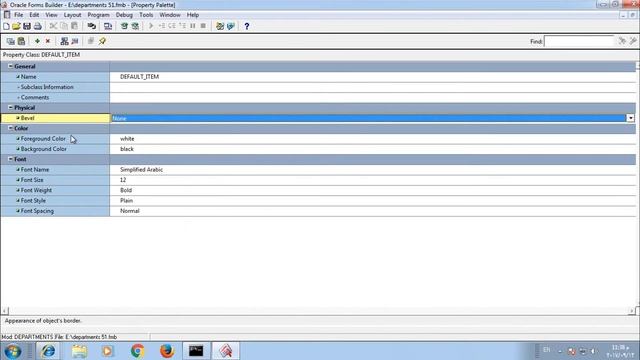Add a property with the green plus

pyautogui.click(x=37, y=41)
